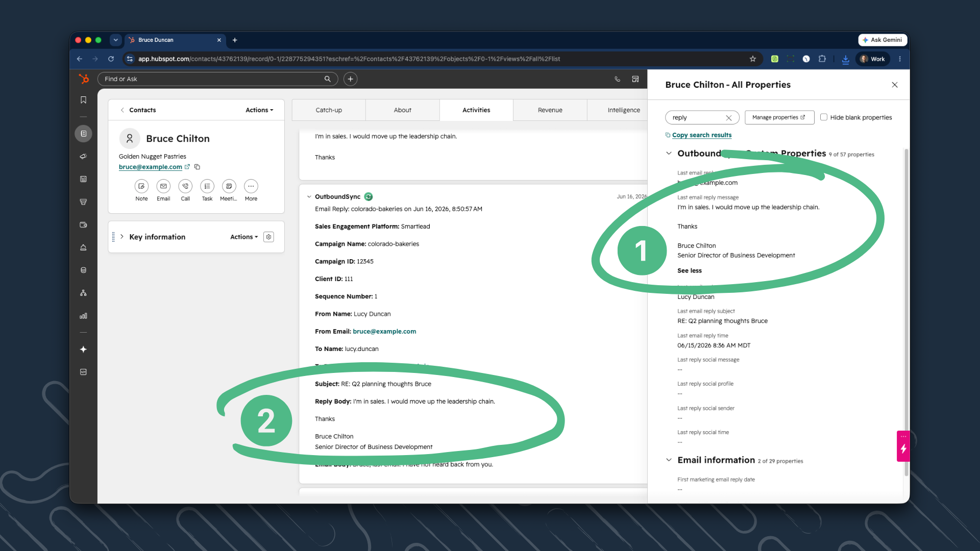Collapse the Outbound custom properties group

click(x=669, y=154)
